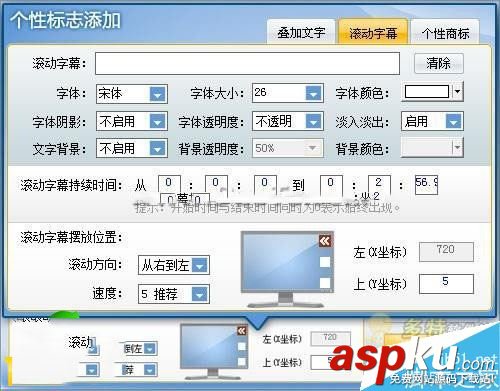Click the end time seconds field showing 56
The width and height of the screenshot is (500, 391).
(x=426, y=185)
